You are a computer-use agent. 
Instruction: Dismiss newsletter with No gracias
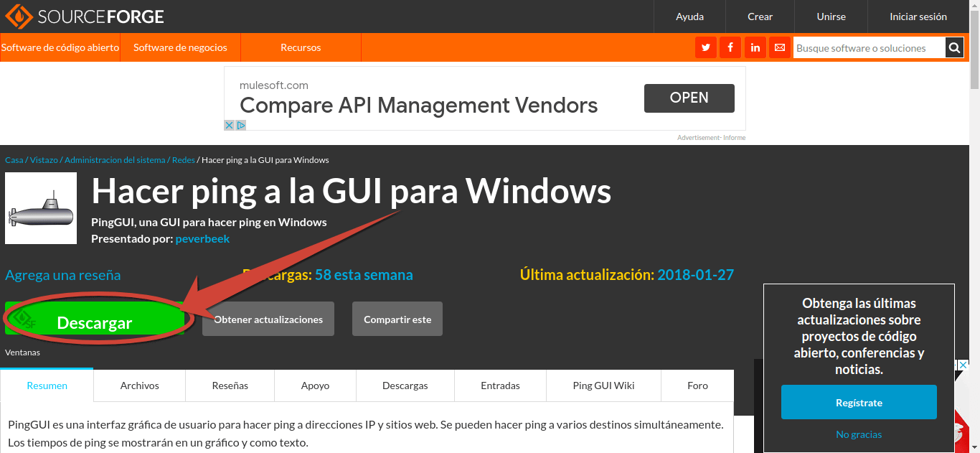(858, 434)
